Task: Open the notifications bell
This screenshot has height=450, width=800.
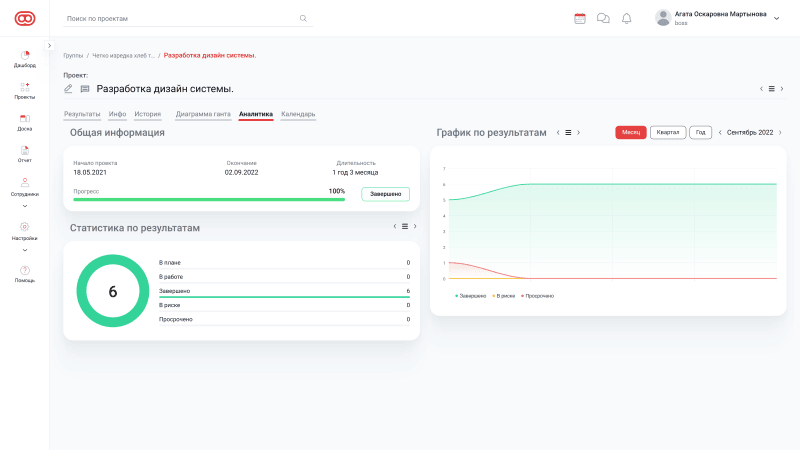Action: (627, 18)
